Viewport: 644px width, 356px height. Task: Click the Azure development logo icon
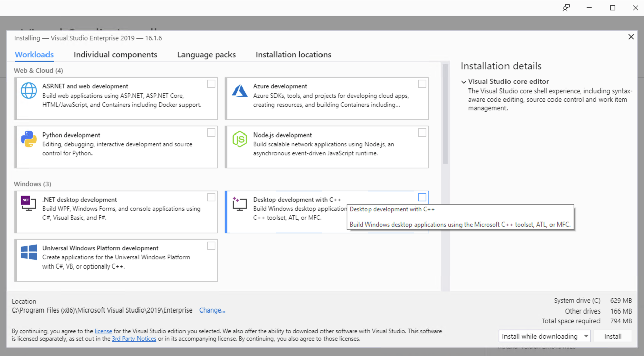coord(239,91)
